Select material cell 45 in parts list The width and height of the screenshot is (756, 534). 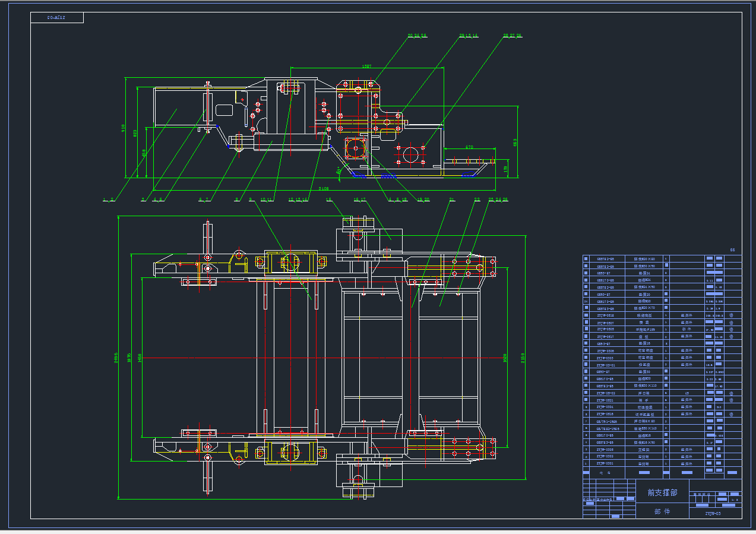pos(687,393)
